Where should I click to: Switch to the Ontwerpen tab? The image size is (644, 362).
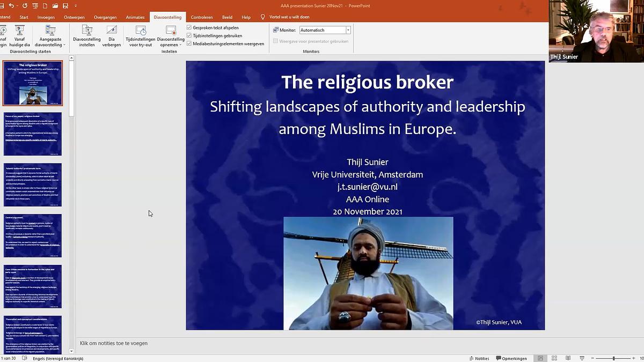coord(74,17)
